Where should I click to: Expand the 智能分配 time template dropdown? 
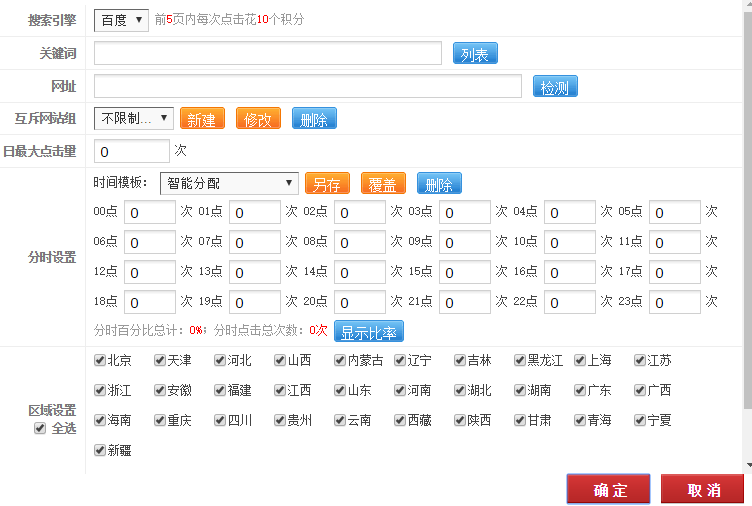pyautogui.click(x=229, y=183)
